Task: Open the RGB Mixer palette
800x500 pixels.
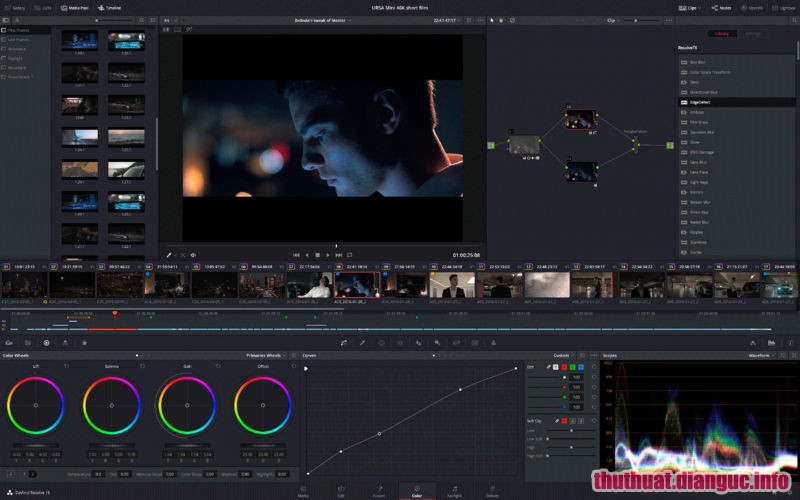Action: [65, 343]
